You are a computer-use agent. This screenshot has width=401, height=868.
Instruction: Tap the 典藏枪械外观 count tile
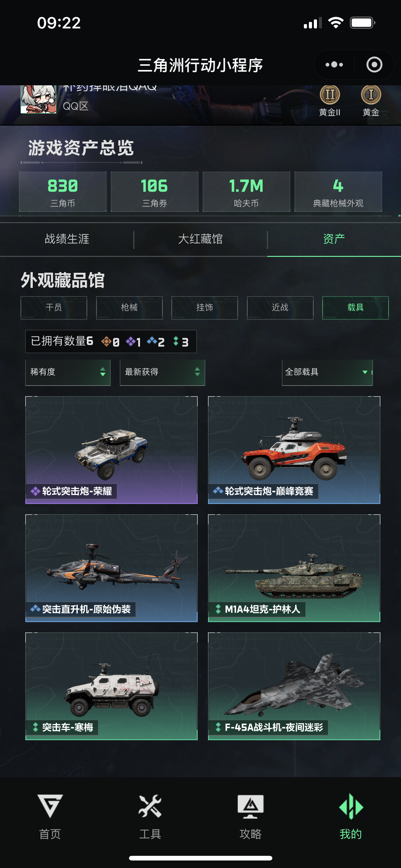[338, 192]
